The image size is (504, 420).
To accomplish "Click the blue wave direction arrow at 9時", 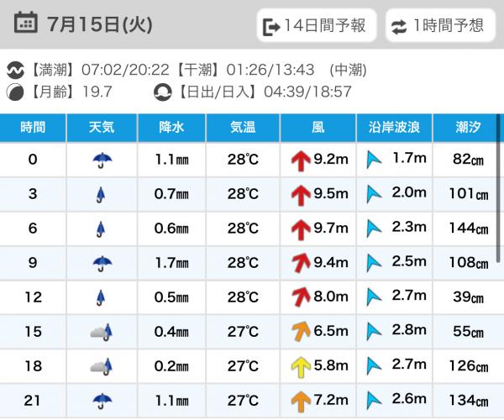I will point(374,263).
